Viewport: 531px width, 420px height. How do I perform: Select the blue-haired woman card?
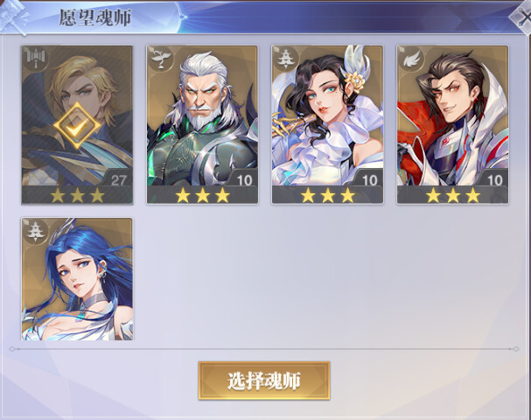tap(77, 279)
